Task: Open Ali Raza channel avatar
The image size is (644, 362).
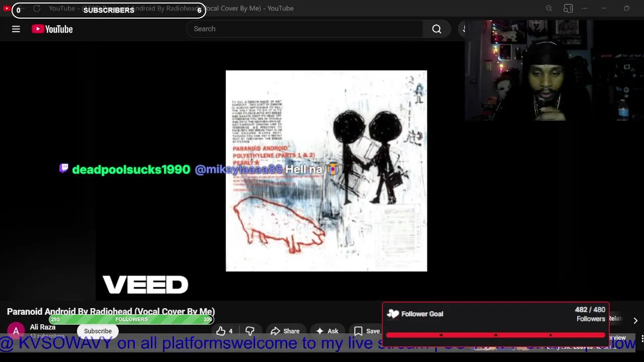Action: tap(16, 331)
